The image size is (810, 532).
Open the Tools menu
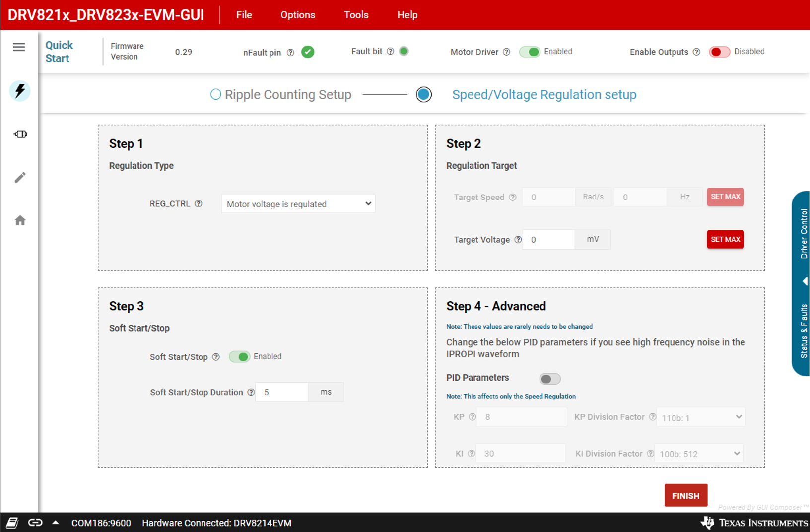pos(356,15)
